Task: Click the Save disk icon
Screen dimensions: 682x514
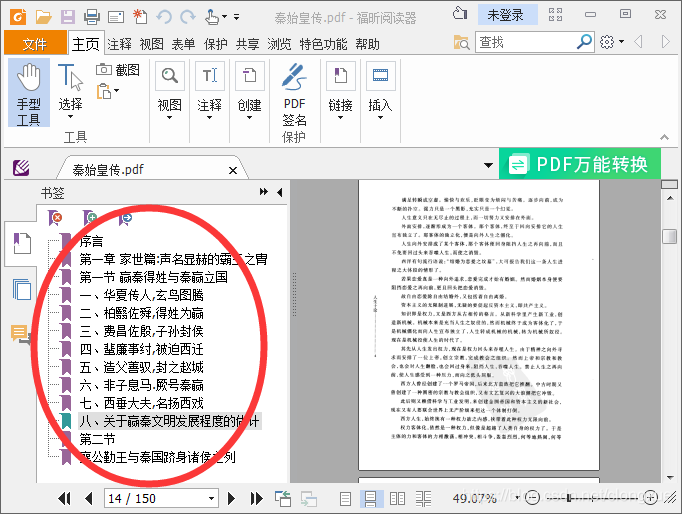Action: tap(68, 17)
